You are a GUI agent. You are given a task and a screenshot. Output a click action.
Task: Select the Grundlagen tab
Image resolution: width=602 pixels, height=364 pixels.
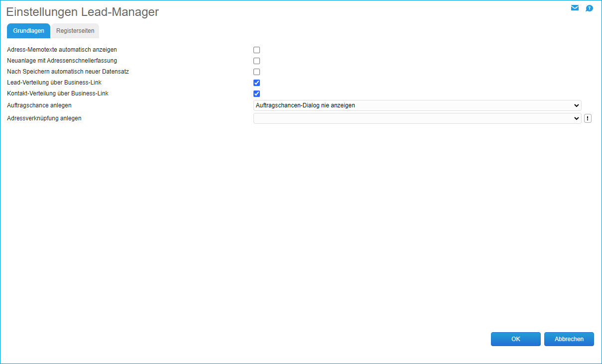28,30
